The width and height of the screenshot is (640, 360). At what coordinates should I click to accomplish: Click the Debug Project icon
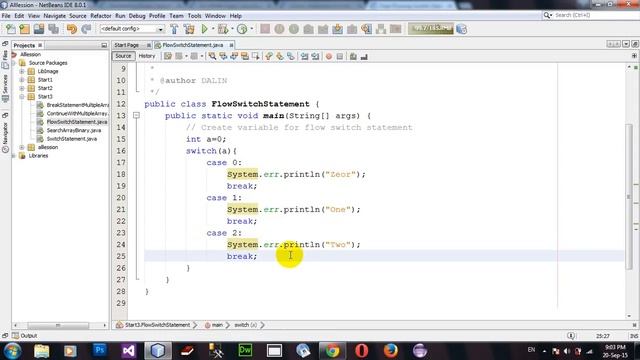point(223,29)
